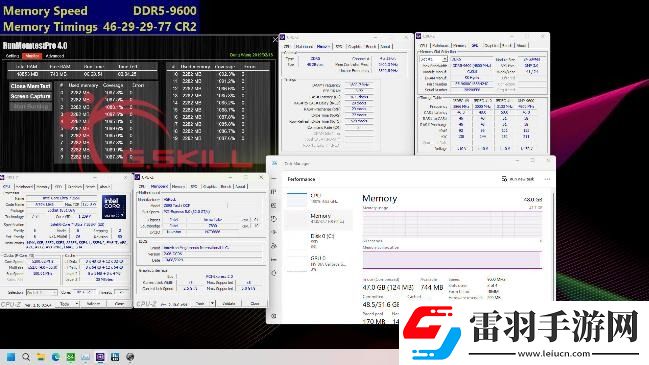Screen dimensions: 649x365
Task: Open CPU tab in CPU-Z SPD window
Action: tap(423, 46)
